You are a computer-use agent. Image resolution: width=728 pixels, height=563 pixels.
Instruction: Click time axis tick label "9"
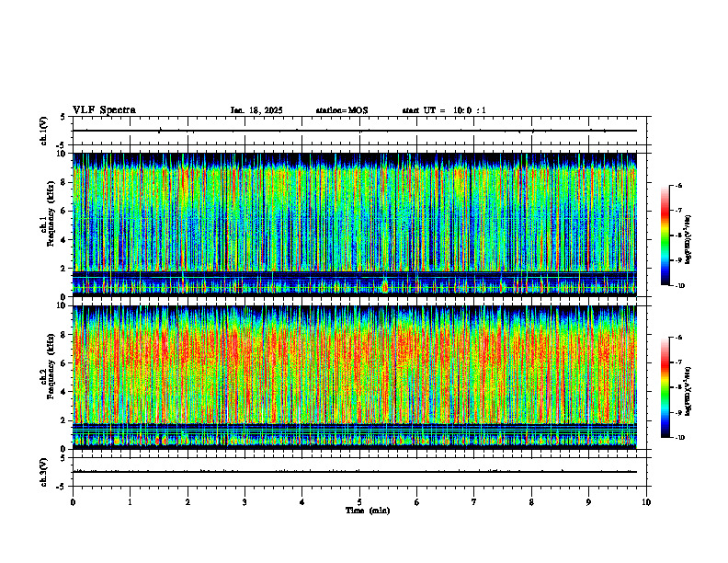[588, 502]
